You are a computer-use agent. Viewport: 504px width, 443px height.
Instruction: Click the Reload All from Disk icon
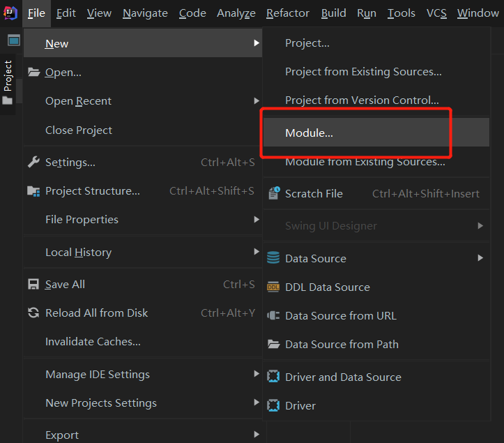[33, 313]
